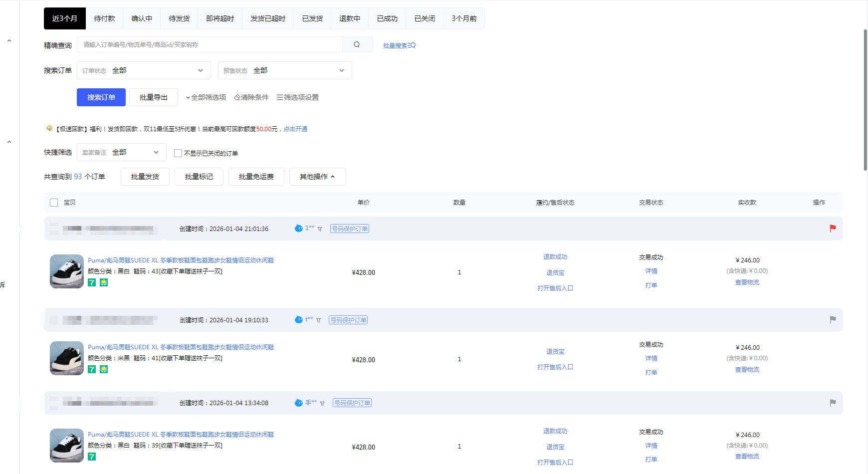The width and height of the screenshot is (868, 474).
Task: Switch to 确认中 tab
Action: pyautogui.click(x=142, y=18)
